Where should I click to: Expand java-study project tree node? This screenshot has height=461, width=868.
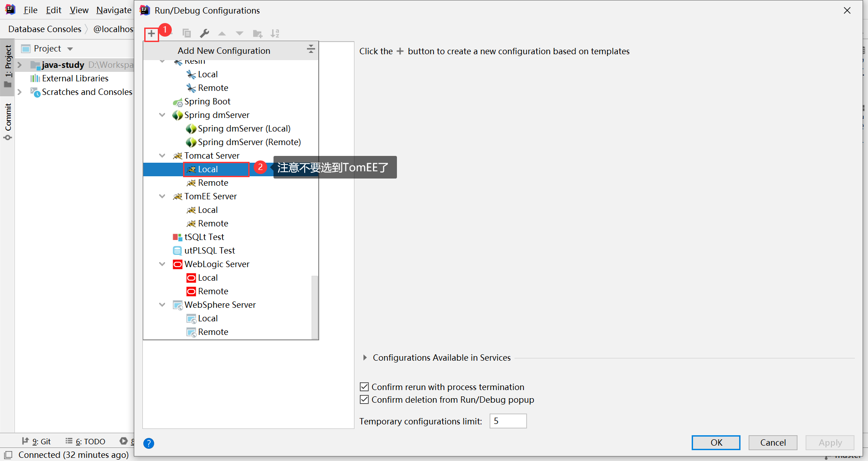pyautogui.click(x=19, y=65)
